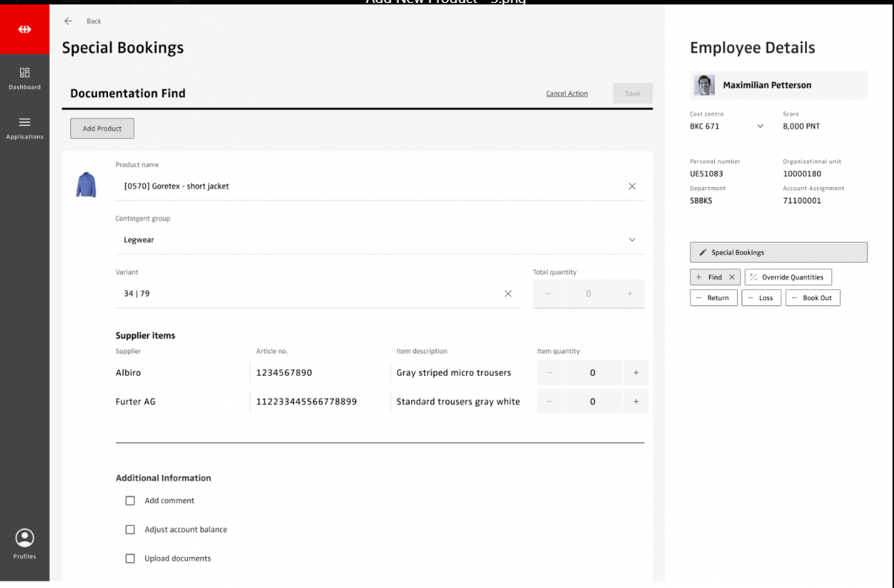Click the blue jacket product thumbnail
894x588 pixels.
86,185
